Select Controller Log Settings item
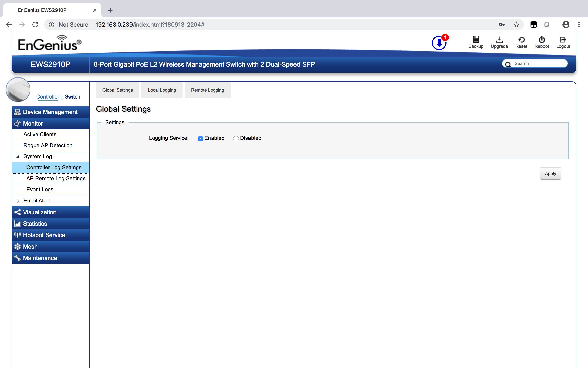 coord(51,167)
